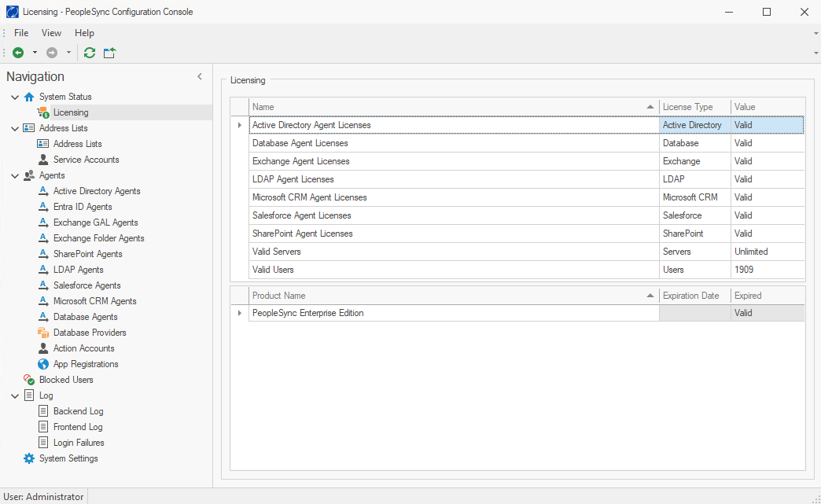
Task: Click the Active Directory Agents icon
Action: 43,191
